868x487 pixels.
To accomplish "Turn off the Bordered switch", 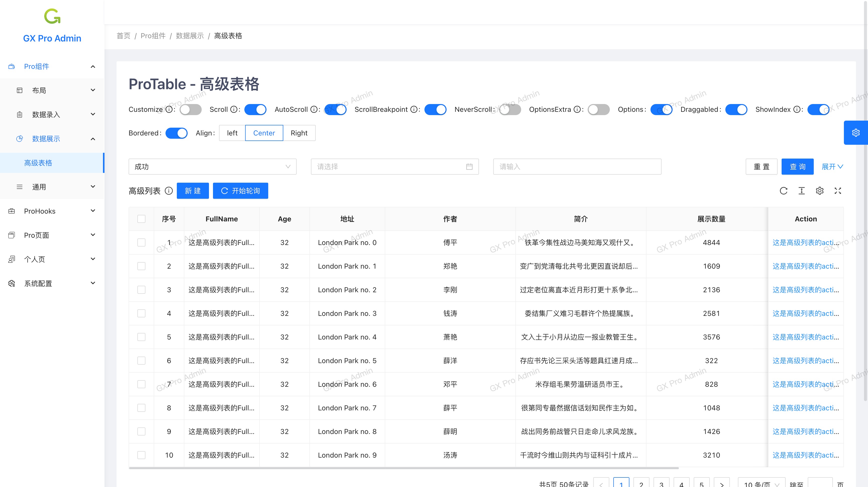I will point(177,133).
